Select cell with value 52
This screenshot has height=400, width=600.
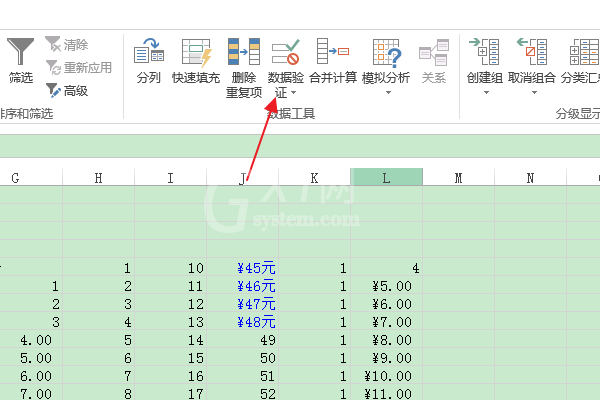(243, 393)
